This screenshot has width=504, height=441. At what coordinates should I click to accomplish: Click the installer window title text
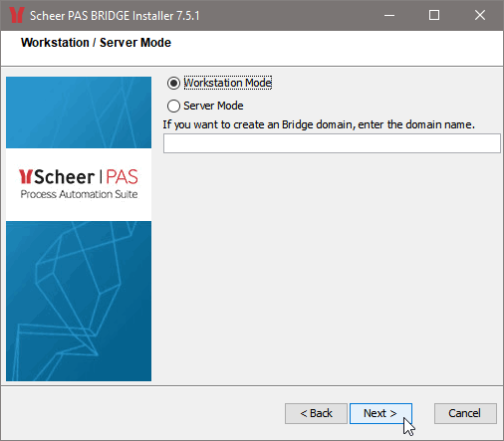point(115,16)
